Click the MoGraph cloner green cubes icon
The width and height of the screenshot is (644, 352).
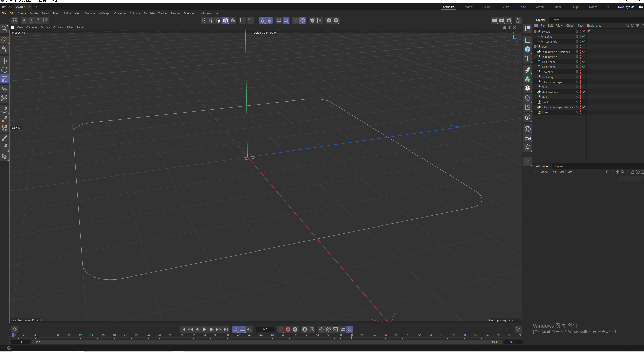(528, 79)
